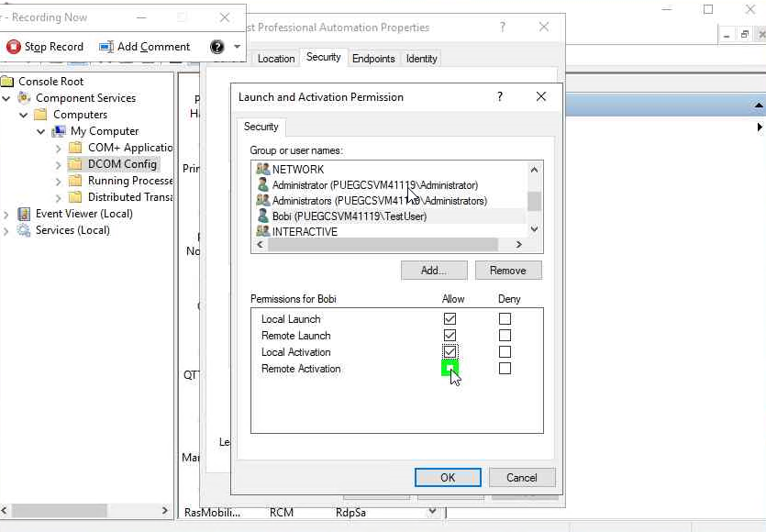The image size is (766, 532).
Task: Toggle Allow checkbox for Local Launch
Action: (450, 319)
